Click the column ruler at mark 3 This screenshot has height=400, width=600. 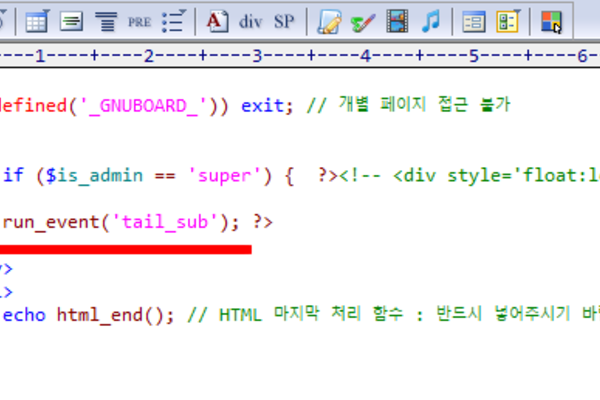256,55
